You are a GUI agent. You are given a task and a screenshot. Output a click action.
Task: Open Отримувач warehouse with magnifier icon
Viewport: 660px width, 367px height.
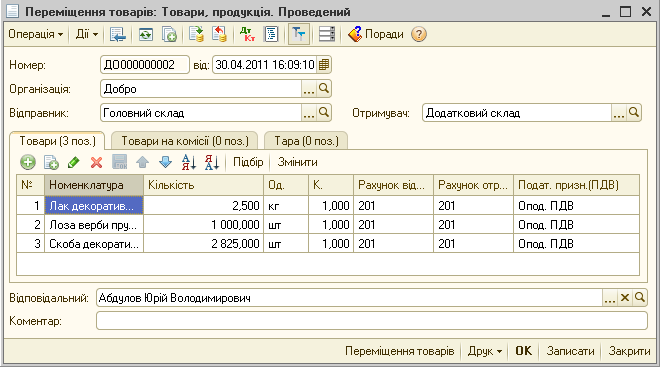(x=633, y=113)
